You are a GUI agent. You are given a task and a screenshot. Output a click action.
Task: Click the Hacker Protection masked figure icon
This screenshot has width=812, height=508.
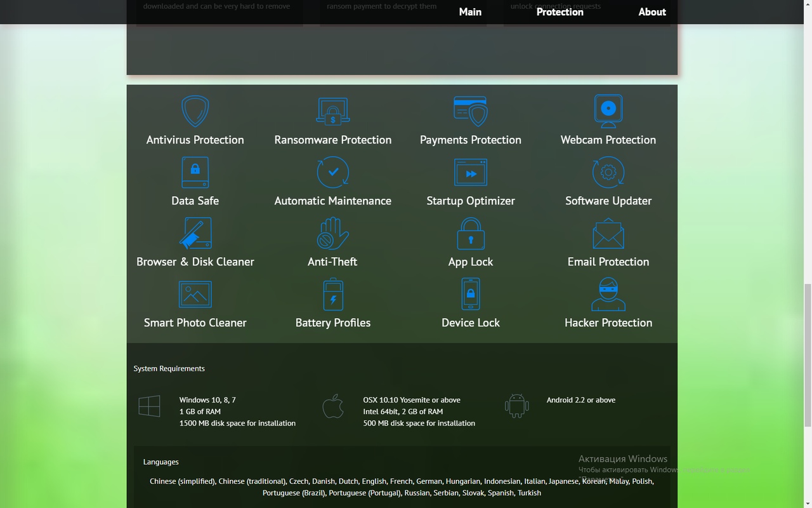(608, 295)
